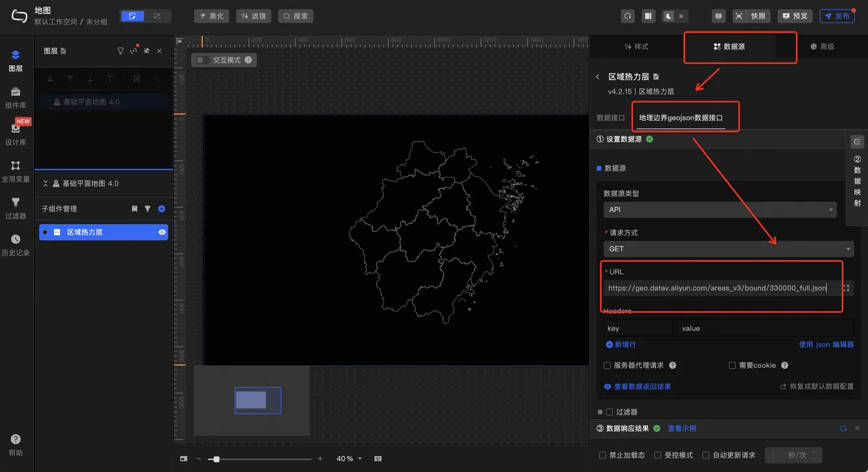Image resolution: width=868 pixels, height=472 pixels.
Task: Click the 预览 preview button
Action: (795, 16)
